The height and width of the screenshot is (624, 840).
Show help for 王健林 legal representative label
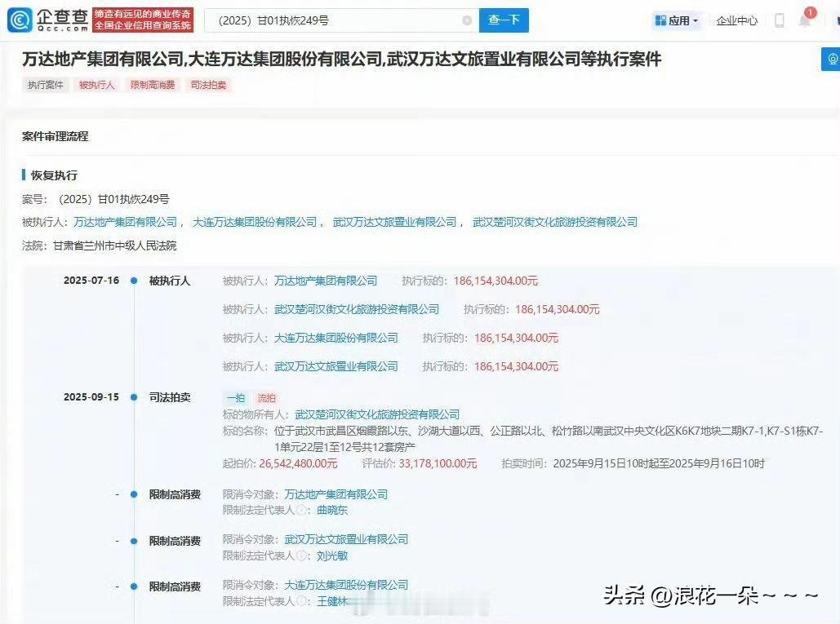tap(301, 601)
